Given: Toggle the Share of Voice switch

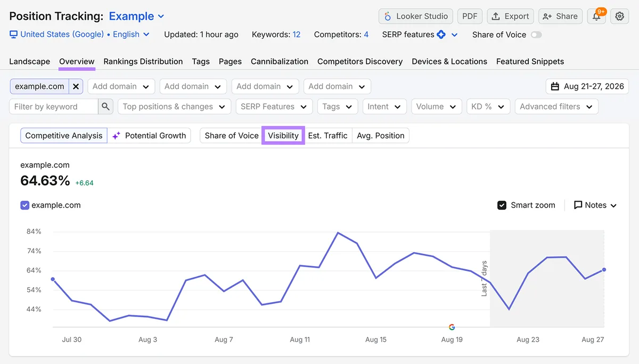Looking at the screenshot, I should pos(536,35).
